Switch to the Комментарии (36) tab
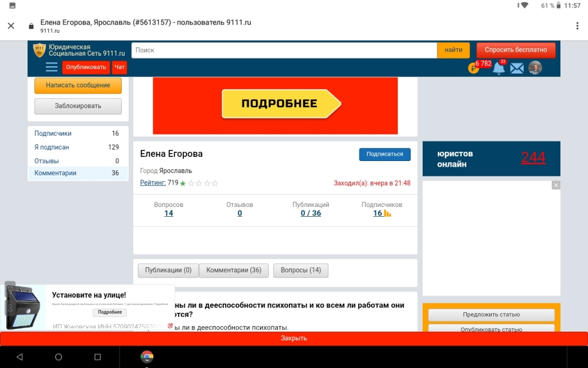 234,270
